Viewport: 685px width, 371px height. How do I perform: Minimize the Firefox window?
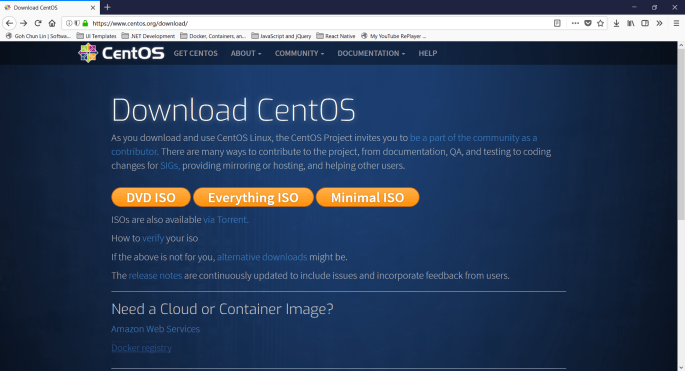coord(634,7)
